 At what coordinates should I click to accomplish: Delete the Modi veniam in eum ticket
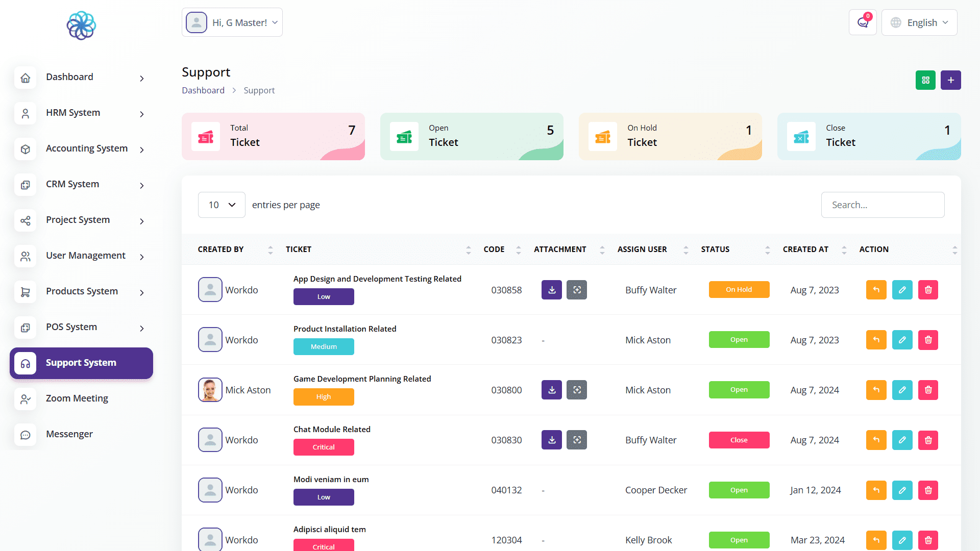tap(928, 490)
